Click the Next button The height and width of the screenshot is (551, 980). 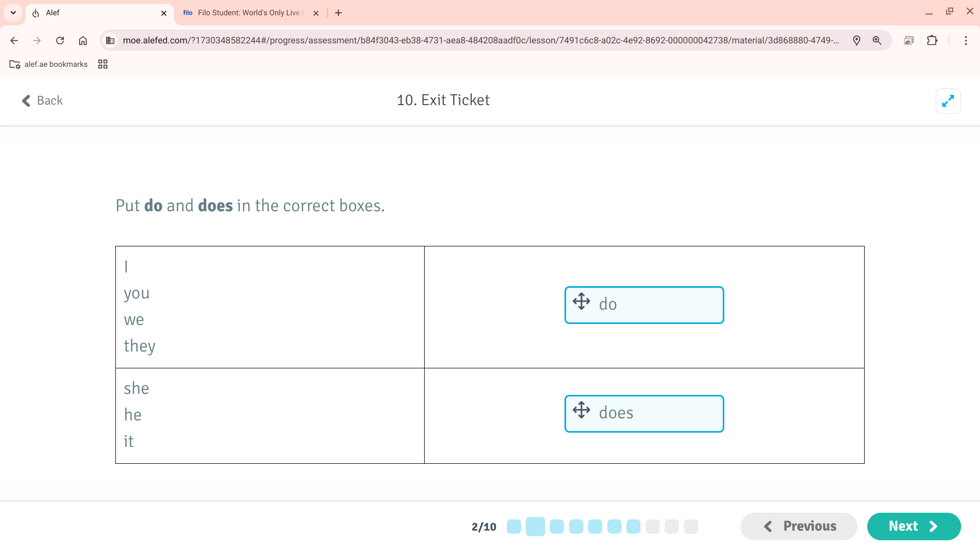[913, 526]
